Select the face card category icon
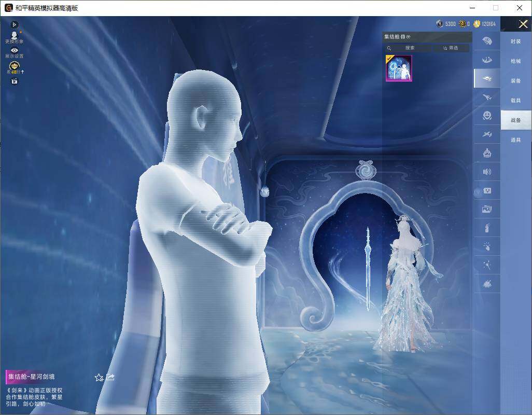The height and width of the screenshot is (415, 532). click(487, 191)
